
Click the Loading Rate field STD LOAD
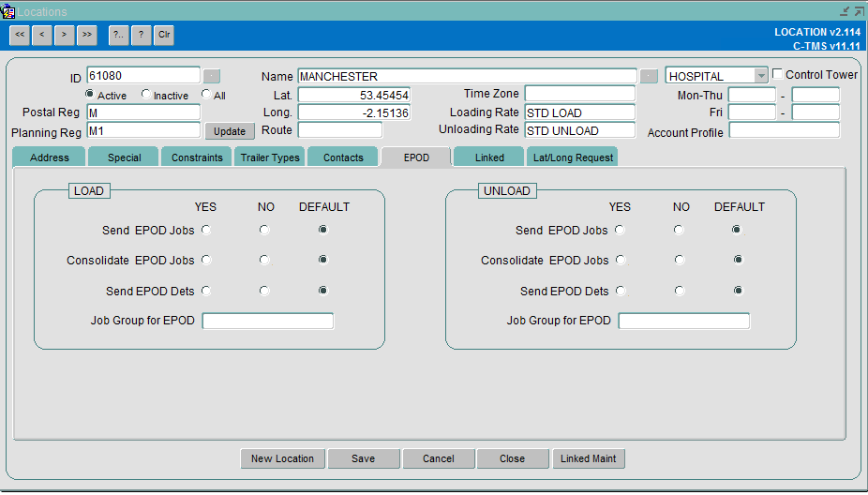580,112
